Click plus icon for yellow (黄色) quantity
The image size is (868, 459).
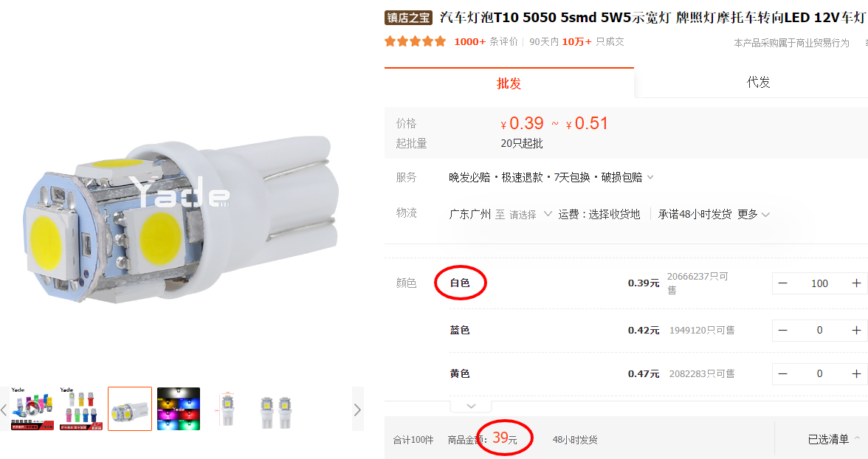[856, 373]
